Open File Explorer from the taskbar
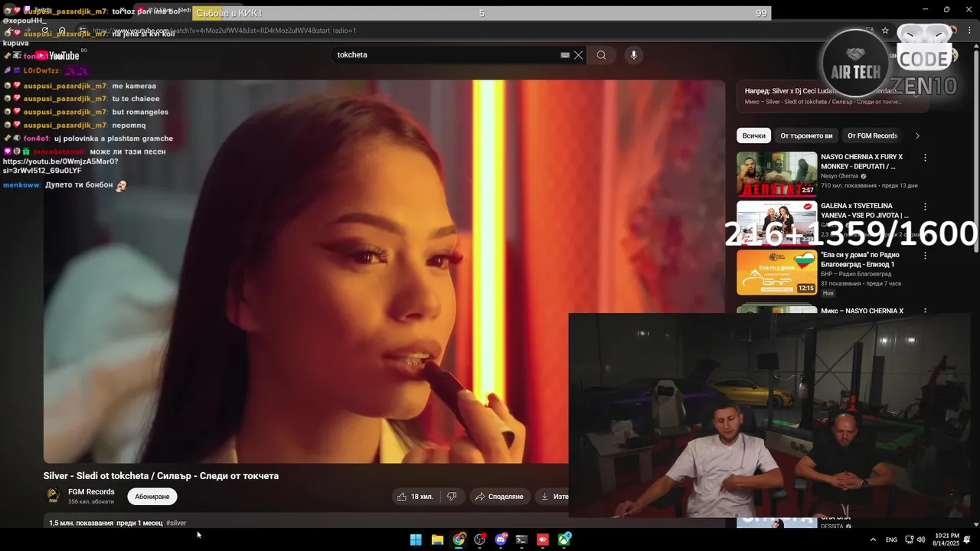 pyautogui.click(x=437, y=540)
